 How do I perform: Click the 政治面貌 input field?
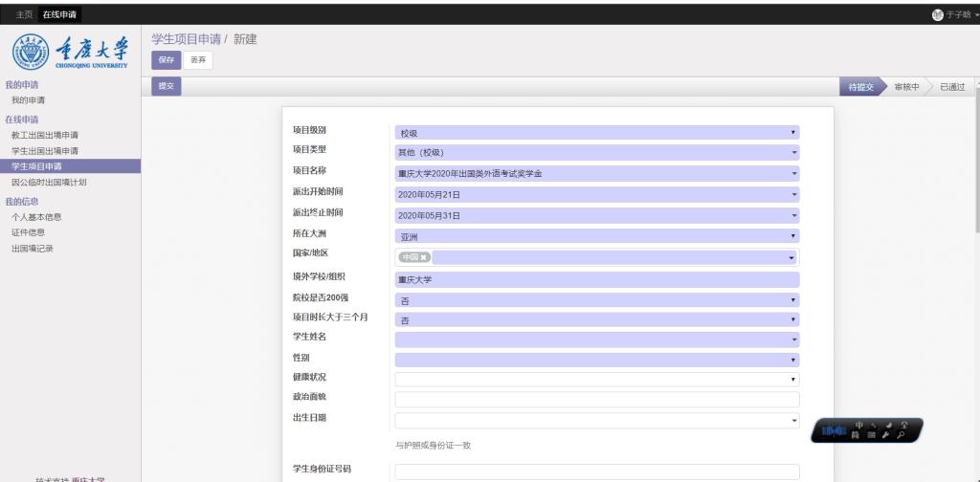pos(596,399)
